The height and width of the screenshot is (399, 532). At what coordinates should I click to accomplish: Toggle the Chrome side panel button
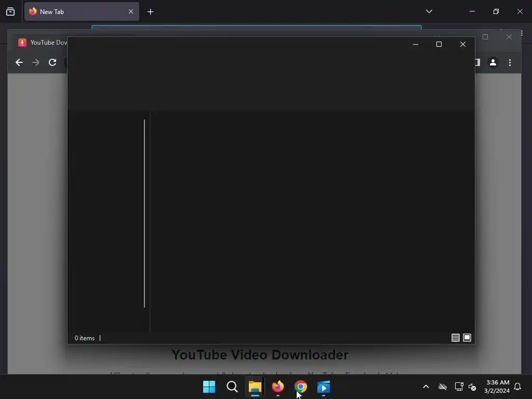478,62
